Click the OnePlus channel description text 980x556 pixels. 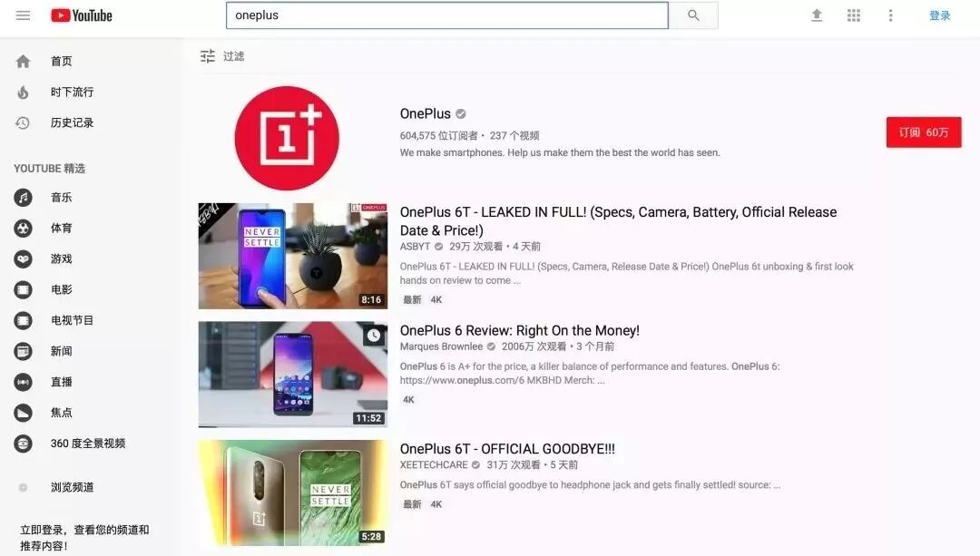click(560, 152)
